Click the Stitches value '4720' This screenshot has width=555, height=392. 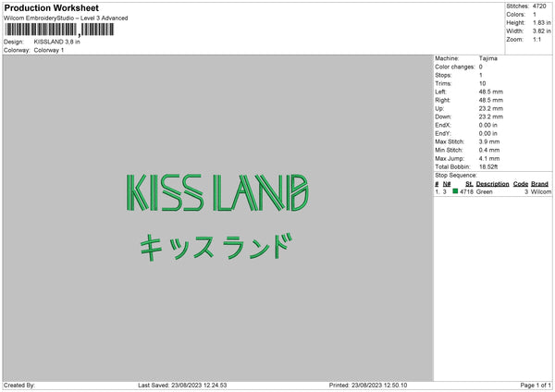539,6
